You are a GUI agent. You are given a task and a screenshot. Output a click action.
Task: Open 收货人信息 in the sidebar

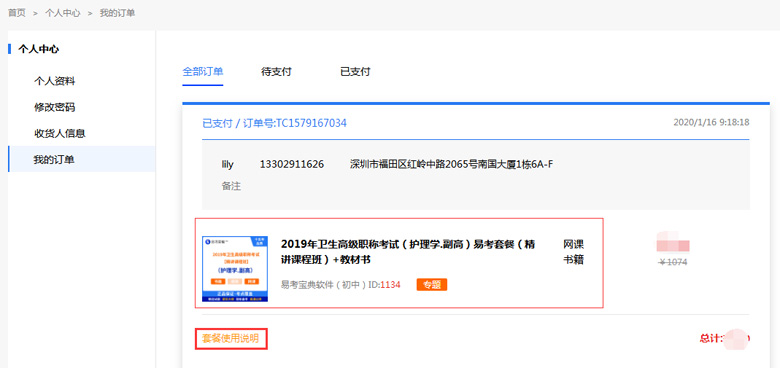pyautogui.click(x=60, y=134)
